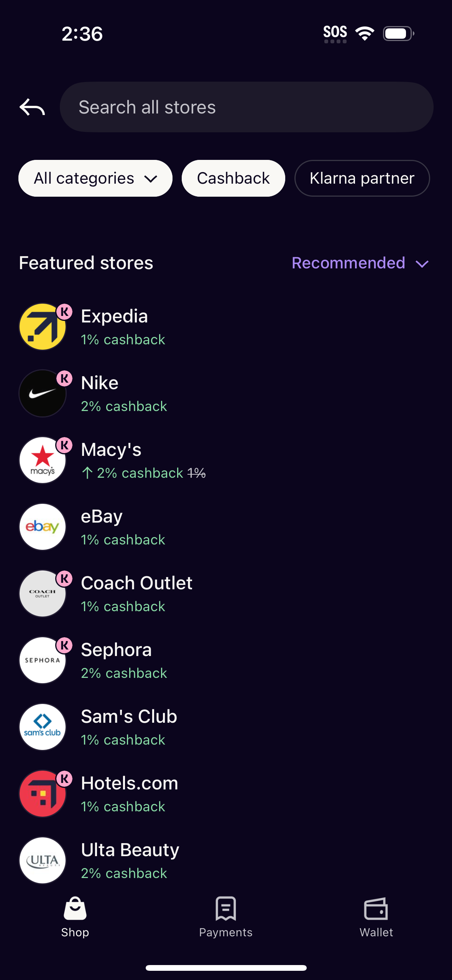Image resolution: width=452 pixels, height=980 pixels.
Task: Open the Hotels.com logo icon
Action: tap(43, 794)
